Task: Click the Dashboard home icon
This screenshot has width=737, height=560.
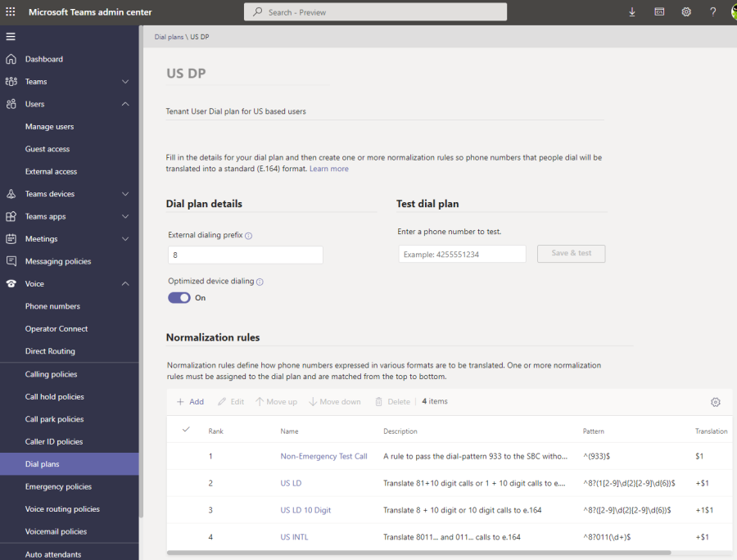Action: click(11, 59)
